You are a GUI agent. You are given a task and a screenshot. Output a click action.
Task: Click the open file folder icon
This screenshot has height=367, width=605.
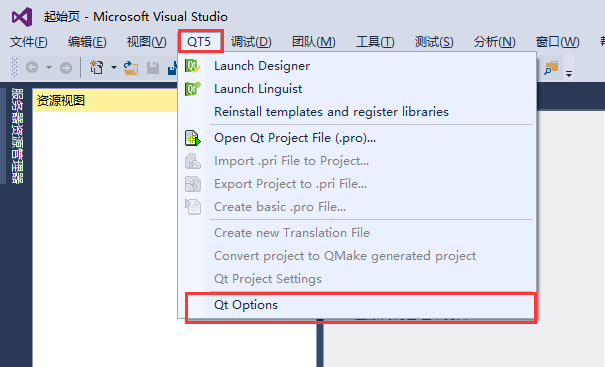click(x=131, y=68)
